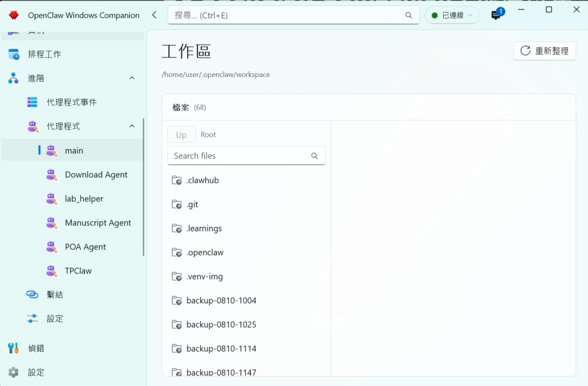Click the sidebar vertical scrollbar

[x=143, y=188]
